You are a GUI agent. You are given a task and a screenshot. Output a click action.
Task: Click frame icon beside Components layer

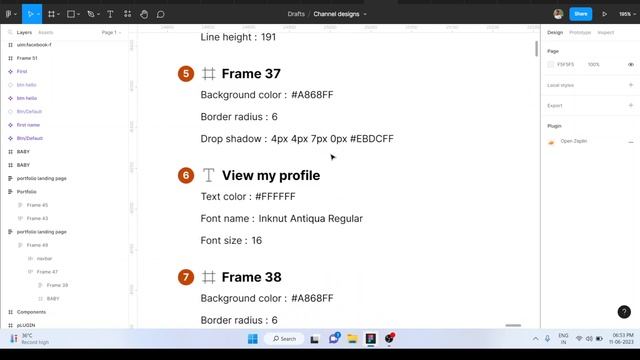tap(10, 312)
